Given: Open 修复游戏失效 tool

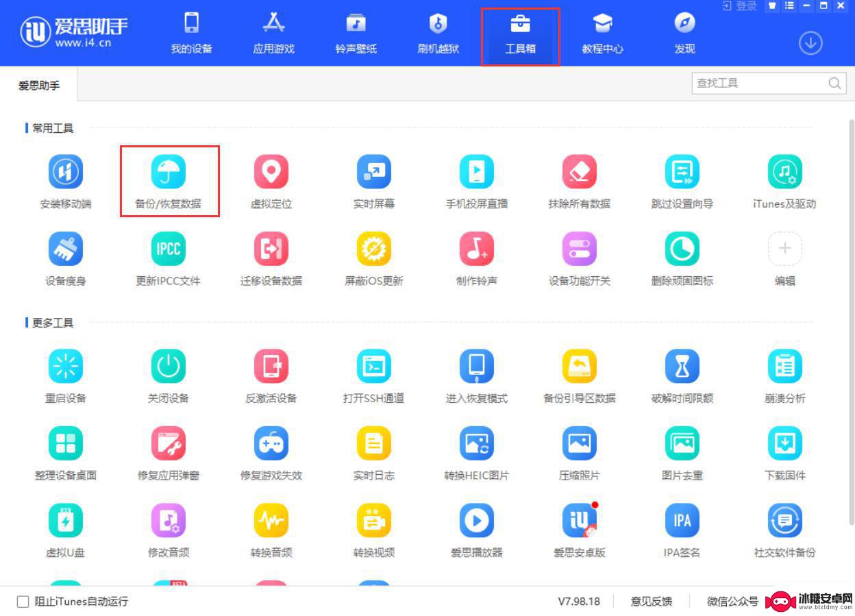Looking at the screenshot, I should [271, 443].
